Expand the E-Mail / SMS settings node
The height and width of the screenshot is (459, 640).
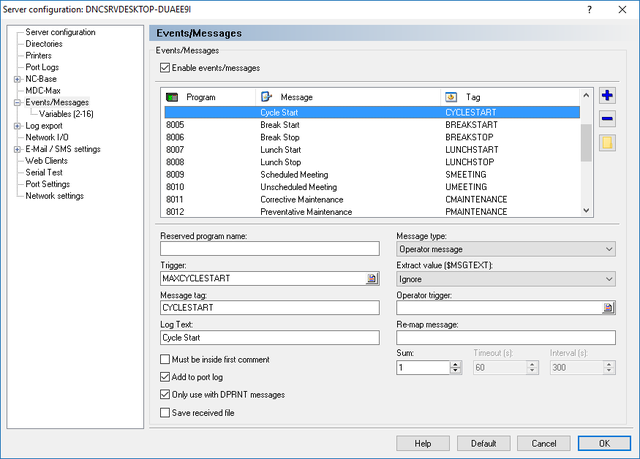(17, 149)
